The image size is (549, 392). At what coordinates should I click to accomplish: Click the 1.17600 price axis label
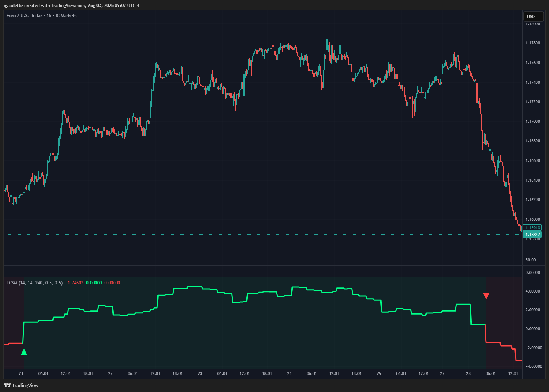(x=533, y=63)
